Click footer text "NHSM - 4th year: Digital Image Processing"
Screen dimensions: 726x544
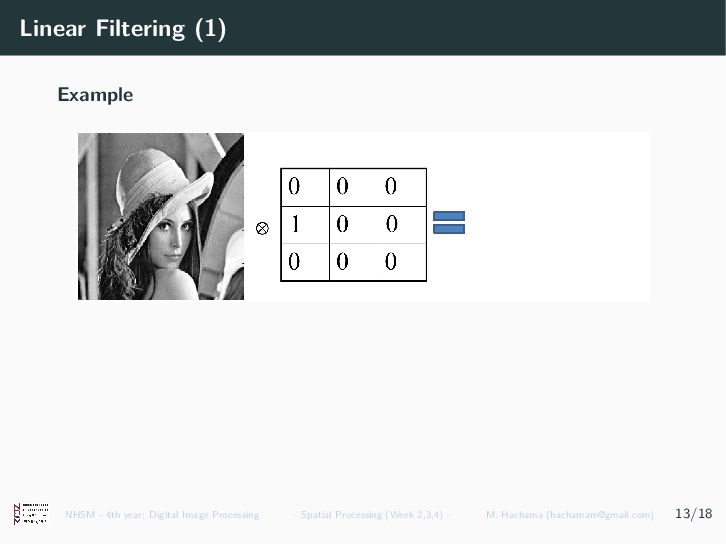pyautogui.click(x=162, y=515)
